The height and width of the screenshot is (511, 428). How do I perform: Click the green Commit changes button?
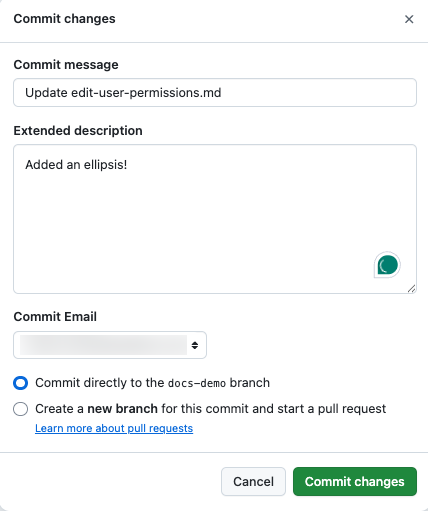(355, 481)
